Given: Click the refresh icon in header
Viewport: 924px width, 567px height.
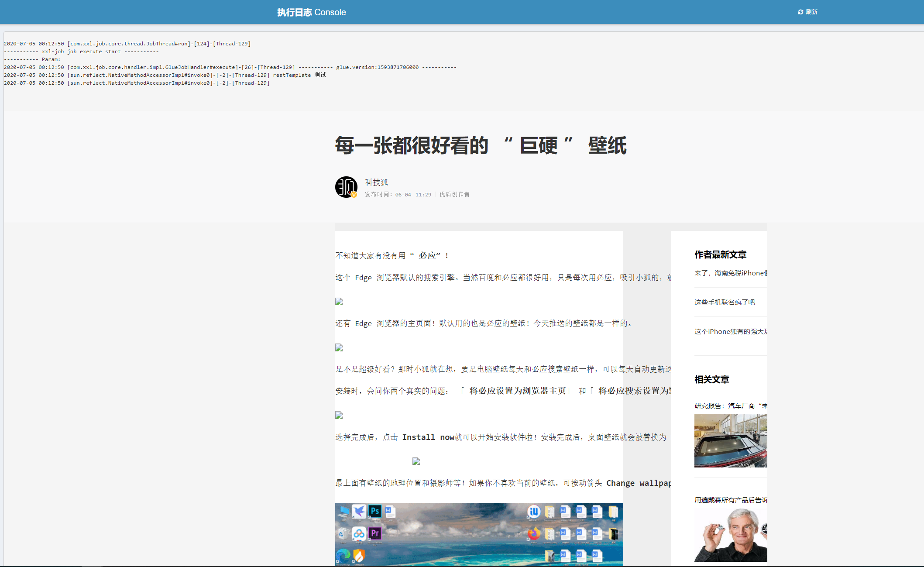Looking at the screenshot, I should [x=800, y=12].
